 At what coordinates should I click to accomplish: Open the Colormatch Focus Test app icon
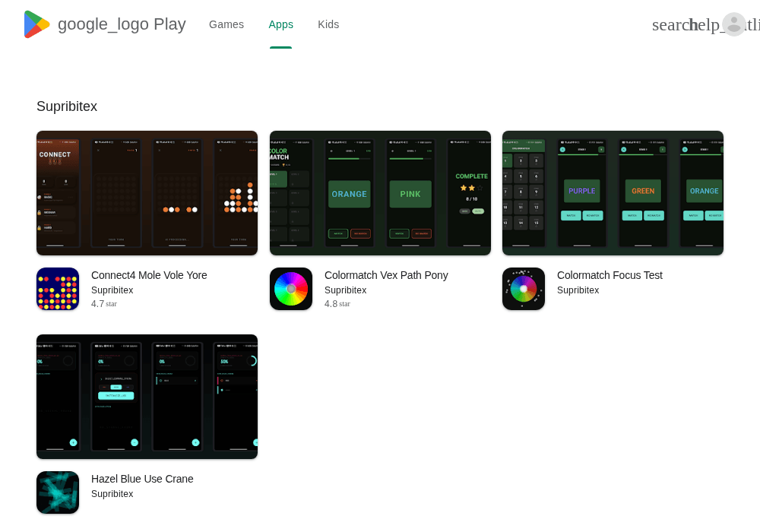click(x=524, y=289)
